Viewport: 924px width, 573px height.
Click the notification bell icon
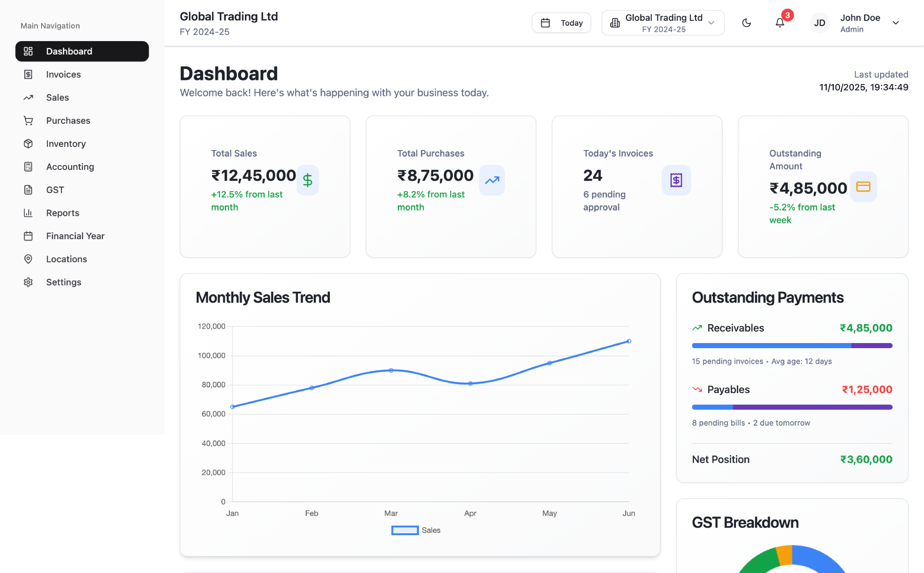pyautogui.click(x=780, y=23)
